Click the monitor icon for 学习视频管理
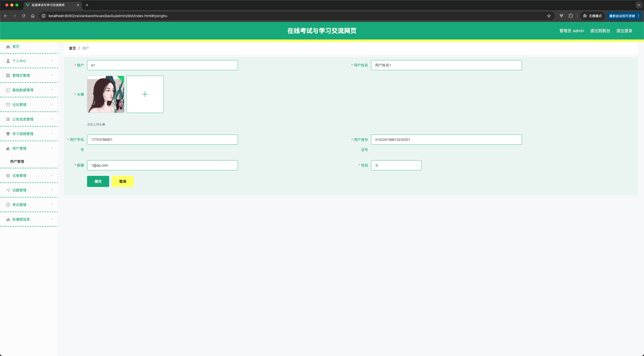644x356 pixels. click(x=8, y=134)
